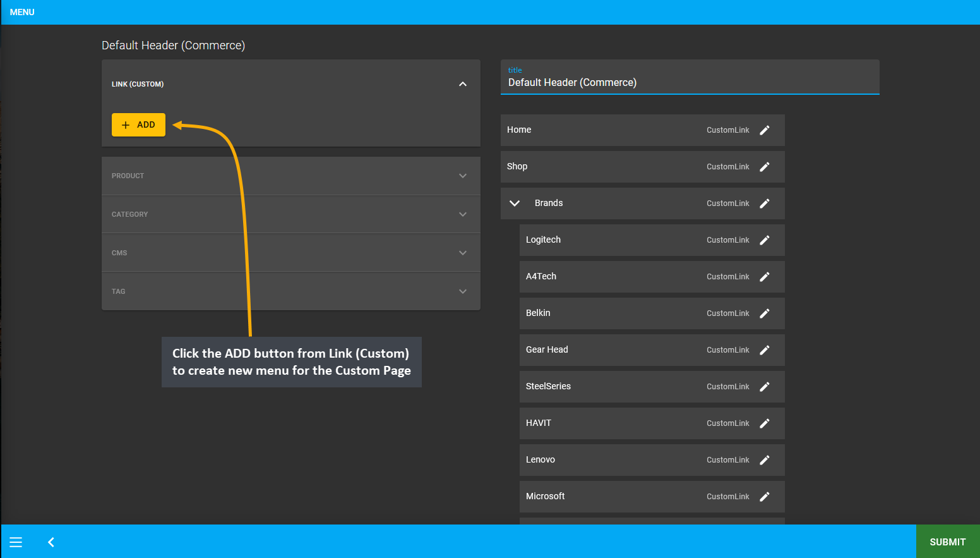Viewport: 980px width, 558px height.
Task: Edit the Logitech menu link
Action: tap(765, 240)
